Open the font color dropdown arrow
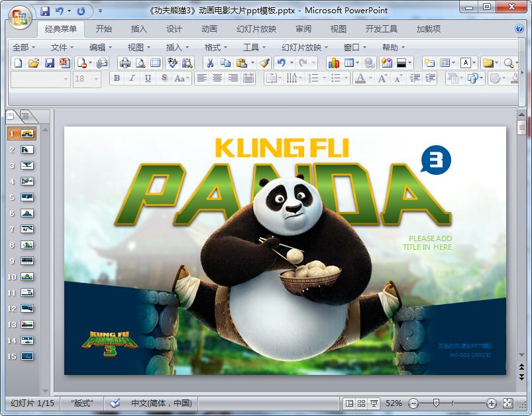532x416 pixels. pyautogui.click(x=370, y=78)
